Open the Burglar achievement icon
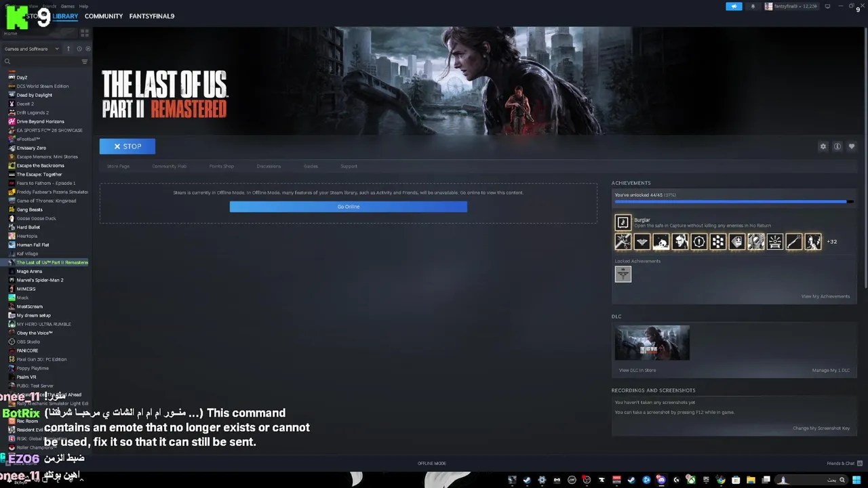 [x=623, y=222]
